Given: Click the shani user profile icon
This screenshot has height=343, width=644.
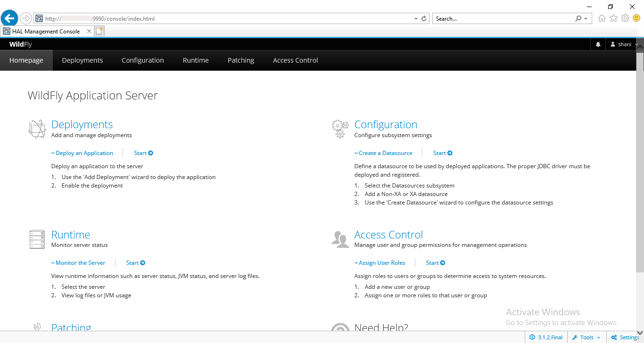Looking at the screenshot, I should pos(612,44).
